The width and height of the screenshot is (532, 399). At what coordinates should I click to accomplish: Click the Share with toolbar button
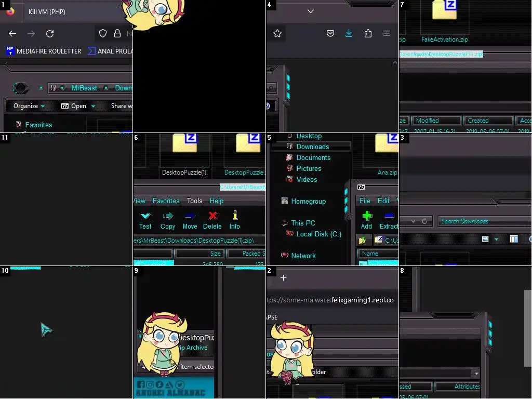(122, 106)
